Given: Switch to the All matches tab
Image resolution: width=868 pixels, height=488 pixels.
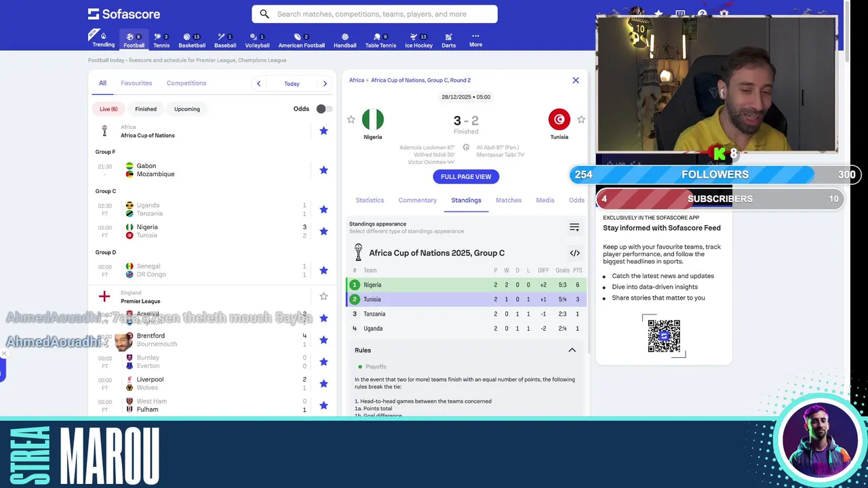Looking at the screenshot, I should 102,83.
